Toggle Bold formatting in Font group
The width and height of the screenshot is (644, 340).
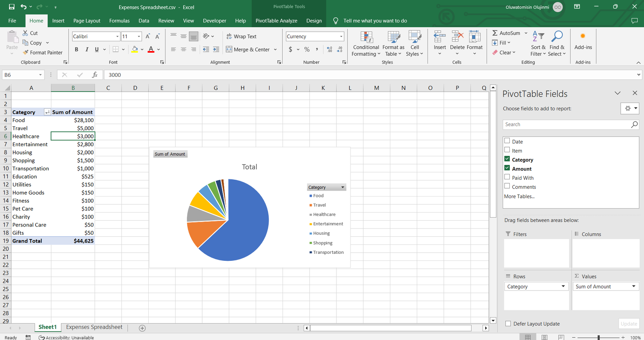[x=76, y=50]
